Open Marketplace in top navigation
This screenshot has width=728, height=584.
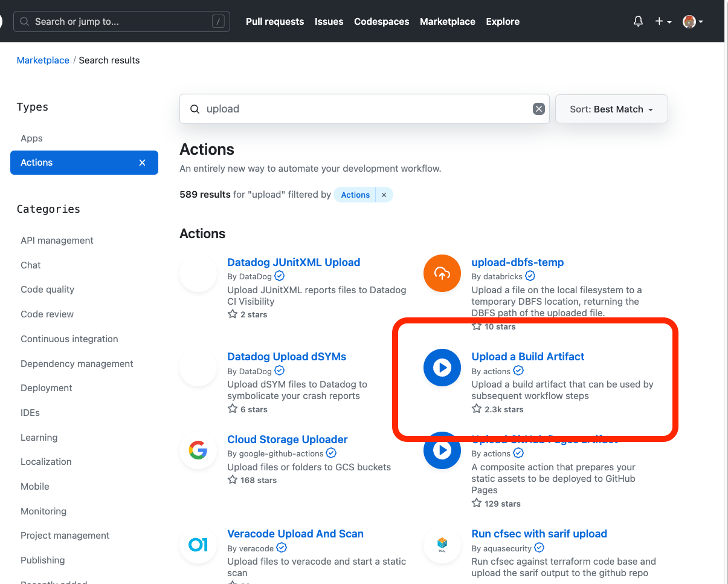tap(448, 21)
